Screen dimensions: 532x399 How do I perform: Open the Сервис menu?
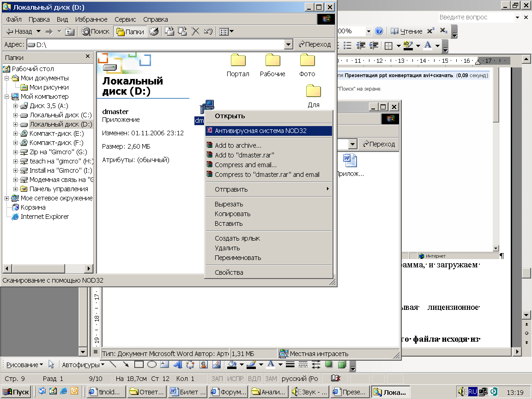[125, 19]
